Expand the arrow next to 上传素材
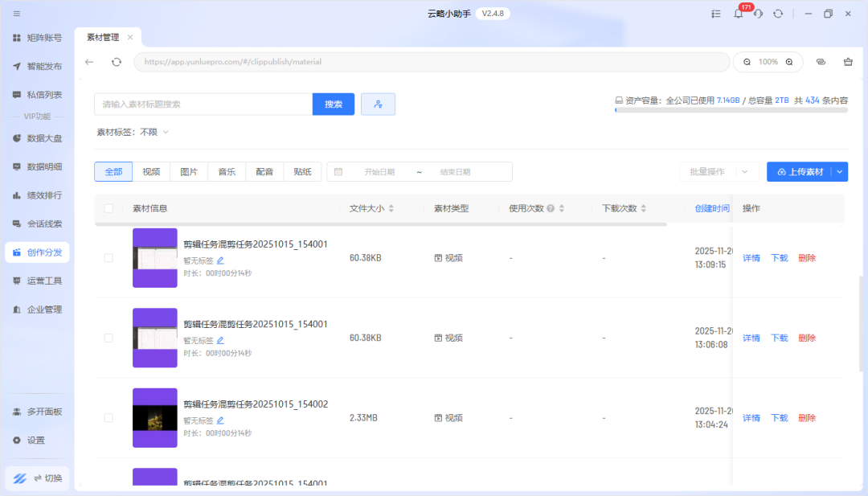This screenshot has width=868, height=496. pyautogui.click(x=840, y=172)
